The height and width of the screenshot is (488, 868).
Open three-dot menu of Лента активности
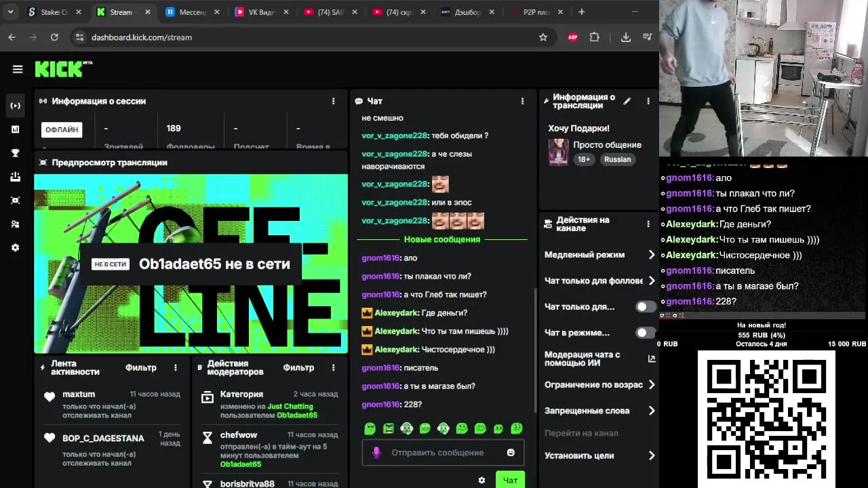176,367
